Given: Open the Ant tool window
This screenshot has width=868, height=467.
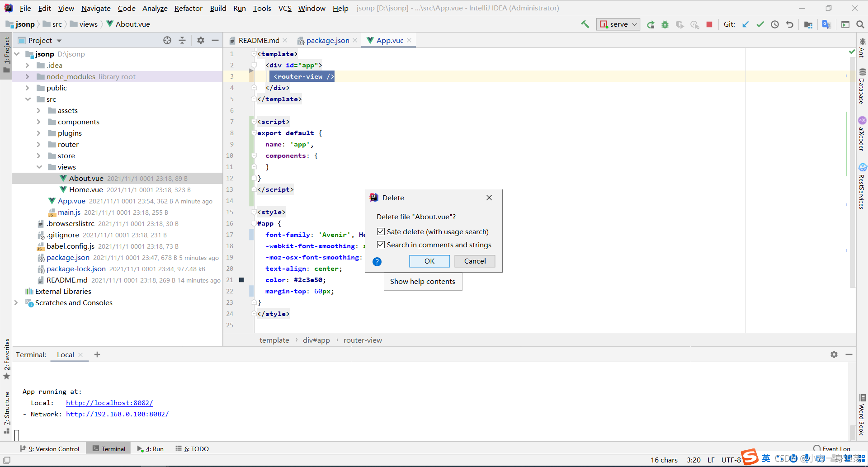Looking at the screenshot, I should 862,48.
